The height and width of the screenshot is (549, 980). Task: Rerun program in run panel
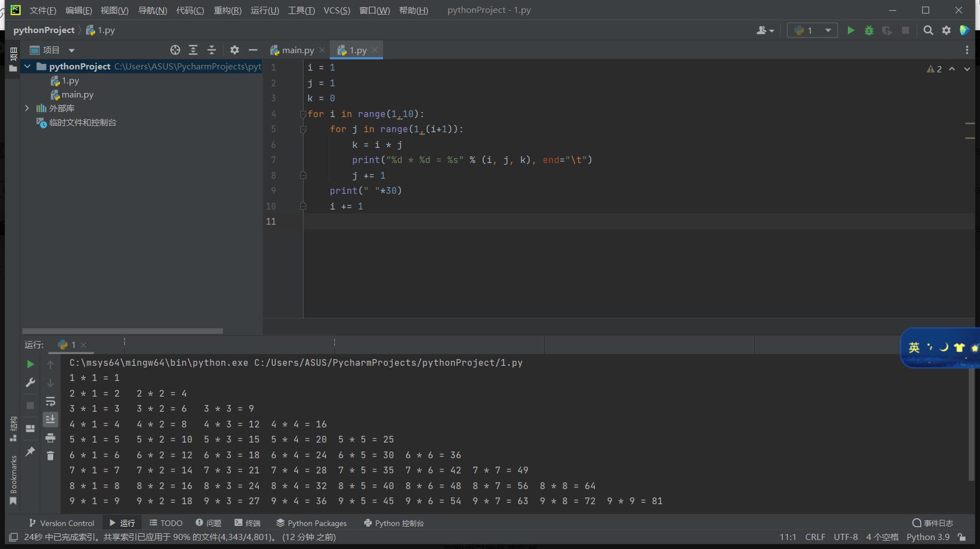click(x=30, y=364)
